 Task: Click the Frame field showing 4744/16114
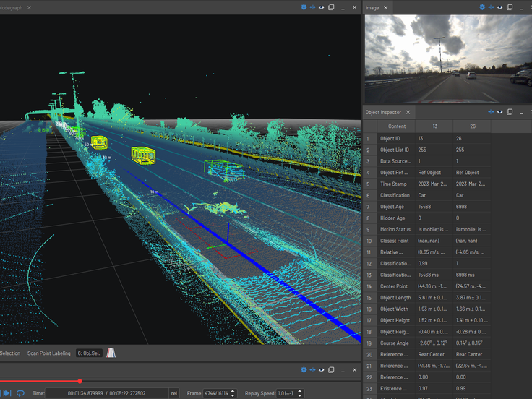coord(216,393)
